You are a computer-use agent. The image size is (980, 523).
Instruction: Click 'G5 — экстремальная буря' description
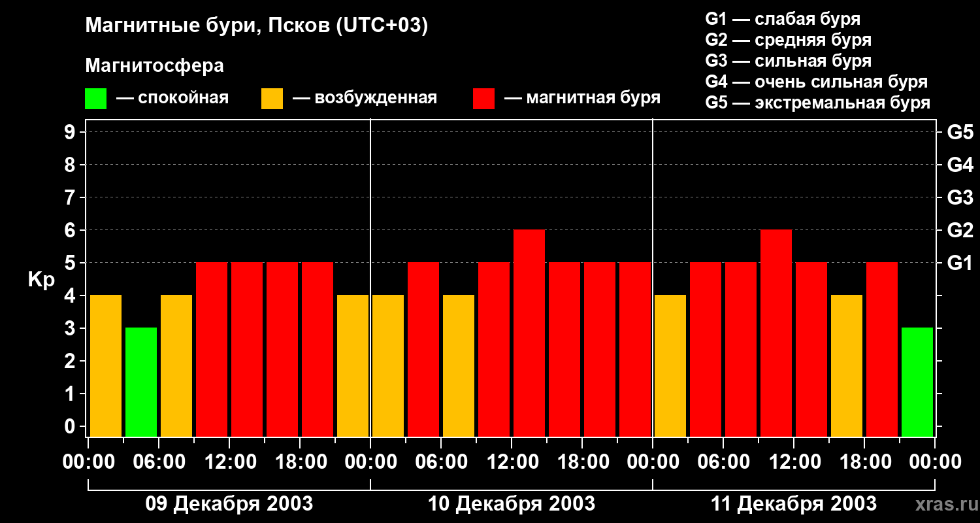818,103
